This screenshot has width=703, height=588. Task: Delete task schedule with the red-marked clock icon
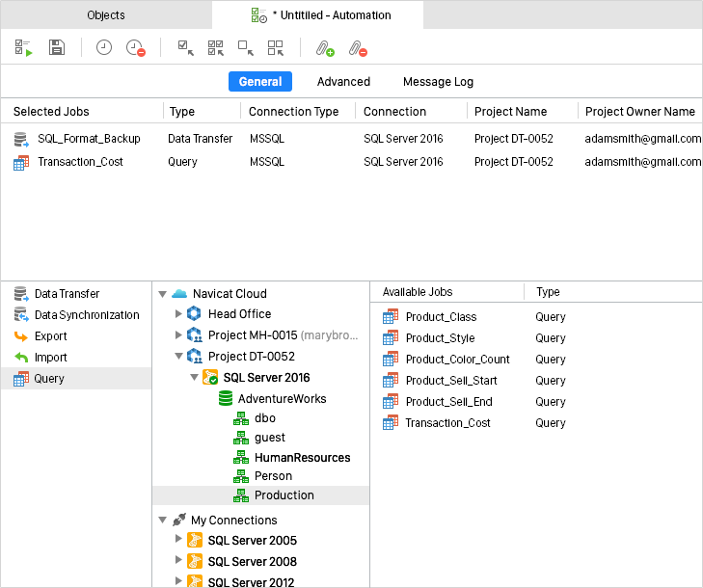(135, 47)
